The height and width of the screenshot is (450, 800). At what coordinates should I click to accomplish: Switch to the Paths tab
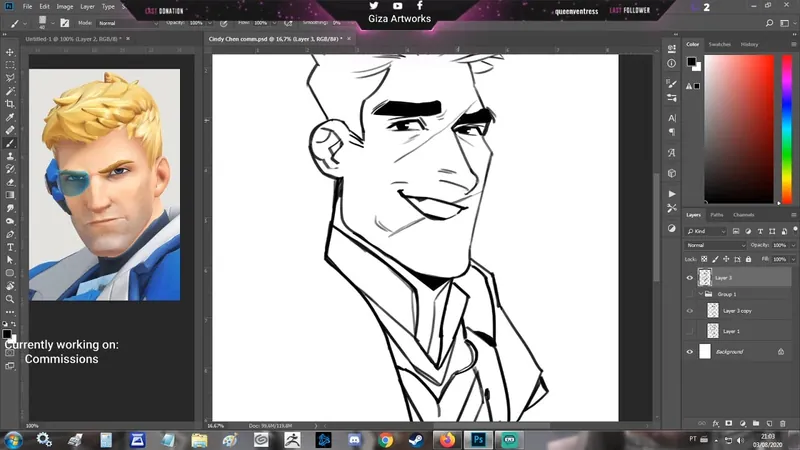tap(717, 215)
